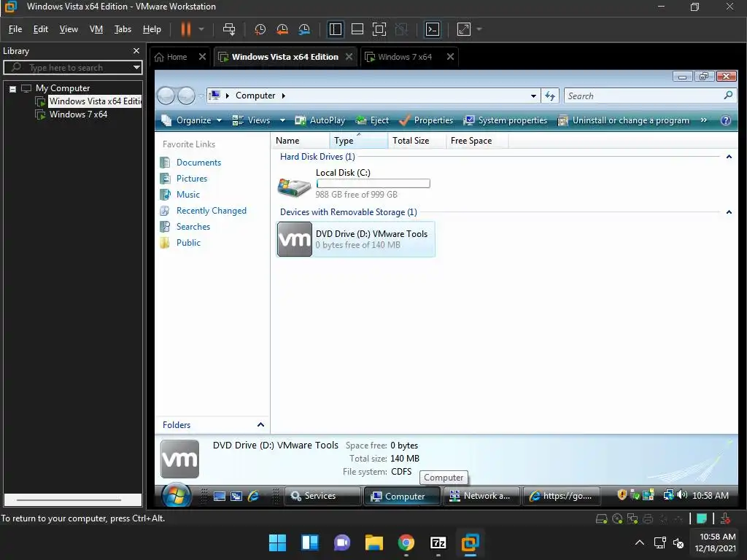Open the Organize menu
747x560 pixels.
click(x=192, y=120)
